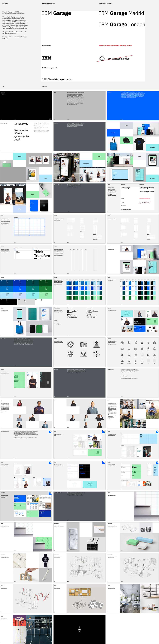This screenshot has height=644, width=159.
Task: Click the small icon on the final black page
Action: 79,629
